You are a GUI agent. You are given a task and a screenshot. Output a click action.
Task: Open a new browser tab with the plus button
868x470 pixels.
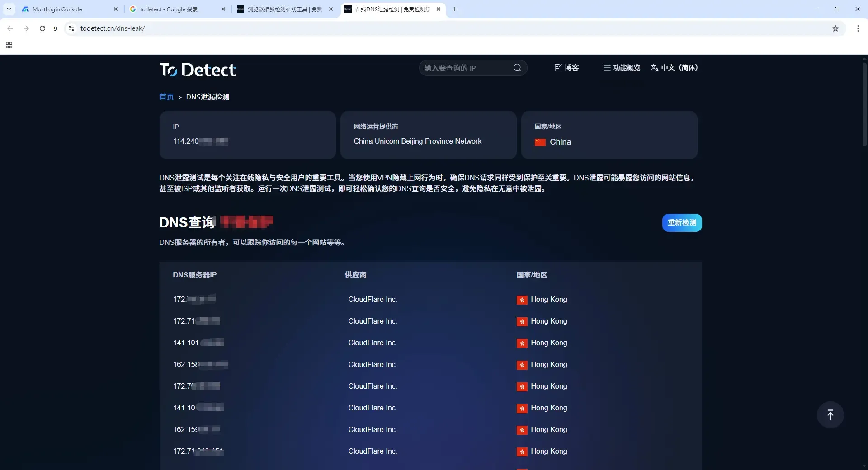(x=455, y=9)
